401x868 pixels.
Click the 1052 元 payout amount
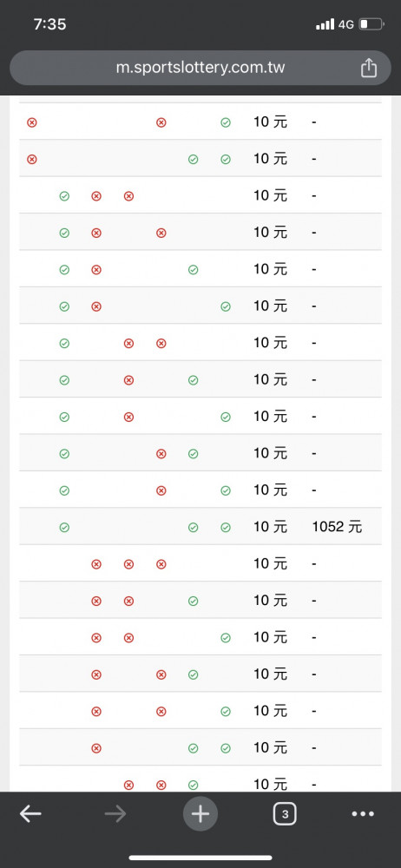tap(338, 527)
